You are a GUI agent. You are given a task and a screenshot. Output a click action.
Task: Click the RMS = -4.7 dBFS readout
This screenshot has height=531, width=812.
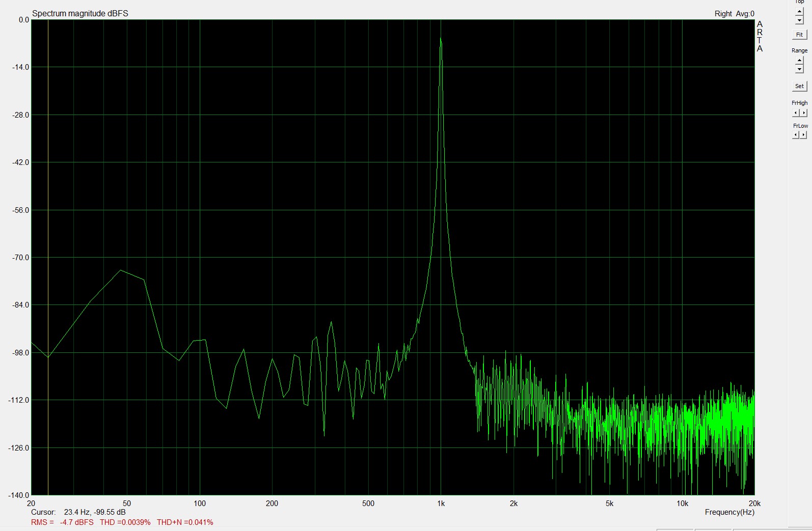[62, 522]
